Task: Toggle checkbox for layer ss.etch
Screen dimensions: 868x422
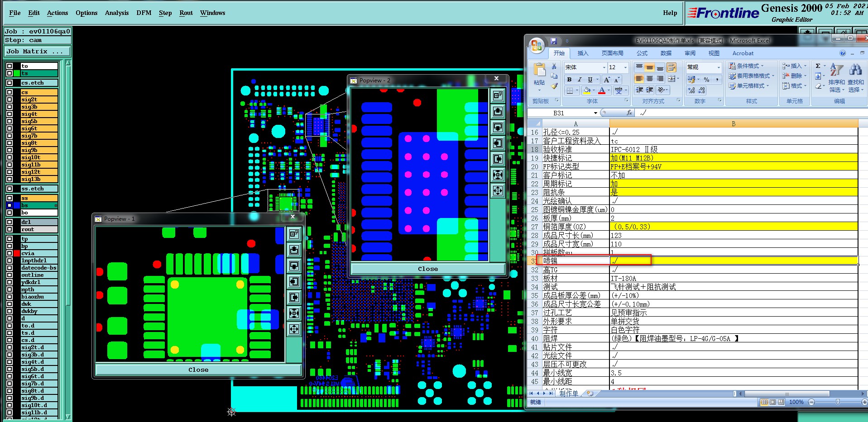Action: [10, 189]
